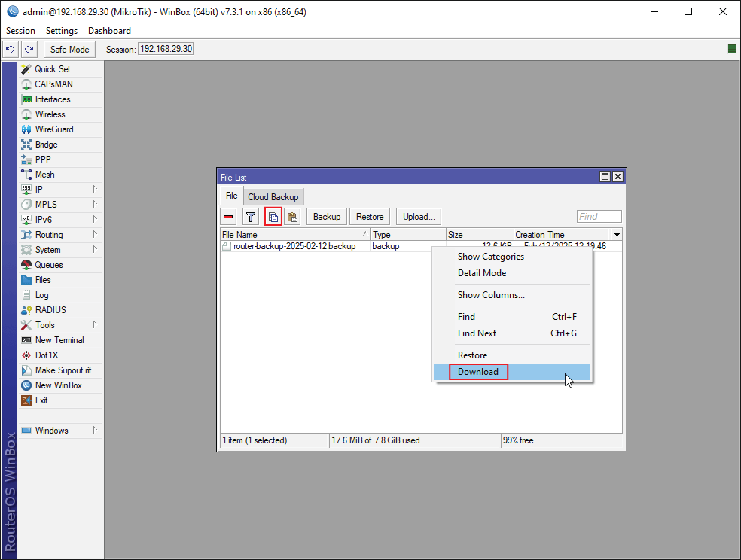Toggle Safe Mode

(69, 49)
